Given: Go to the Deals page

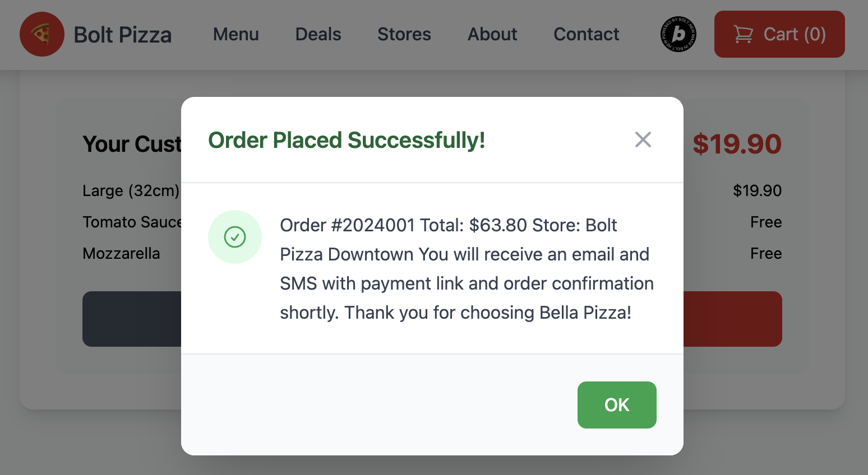Looking at the screenshot, I should tap(318, 34).
